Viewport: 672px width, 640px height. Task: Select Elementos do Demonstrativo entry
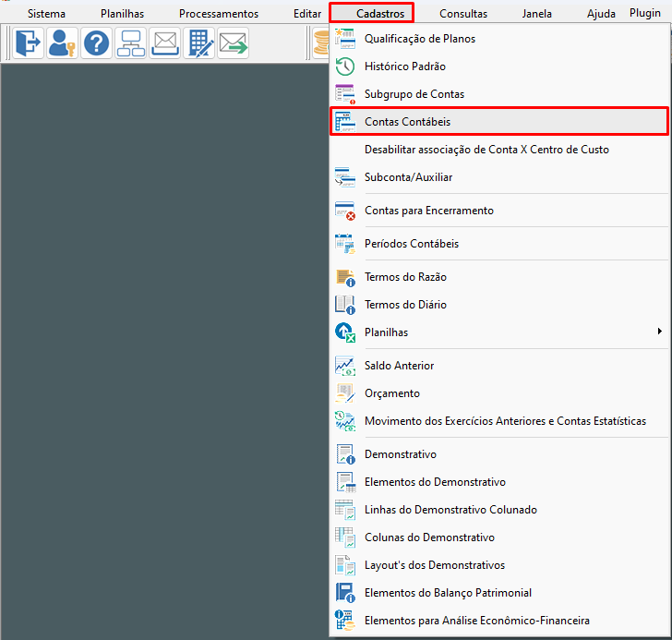tap(499, 482)
